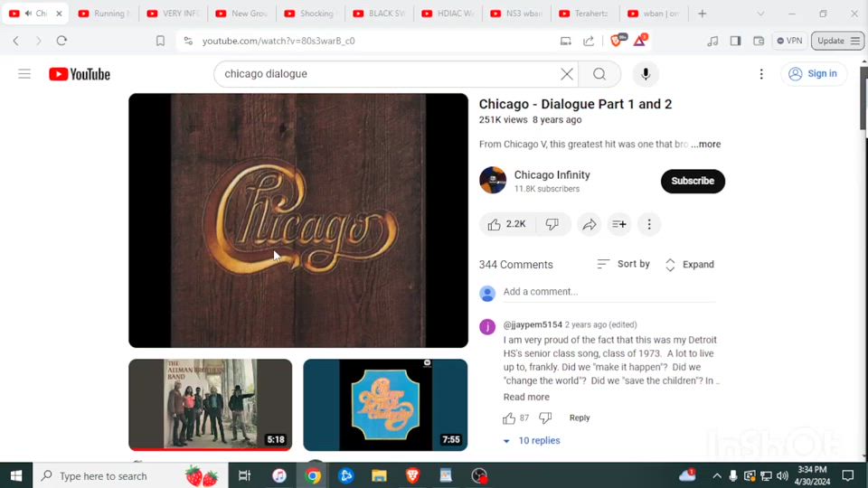Open the video's more actions menu
868x488 pixels.
coord(649,224)
